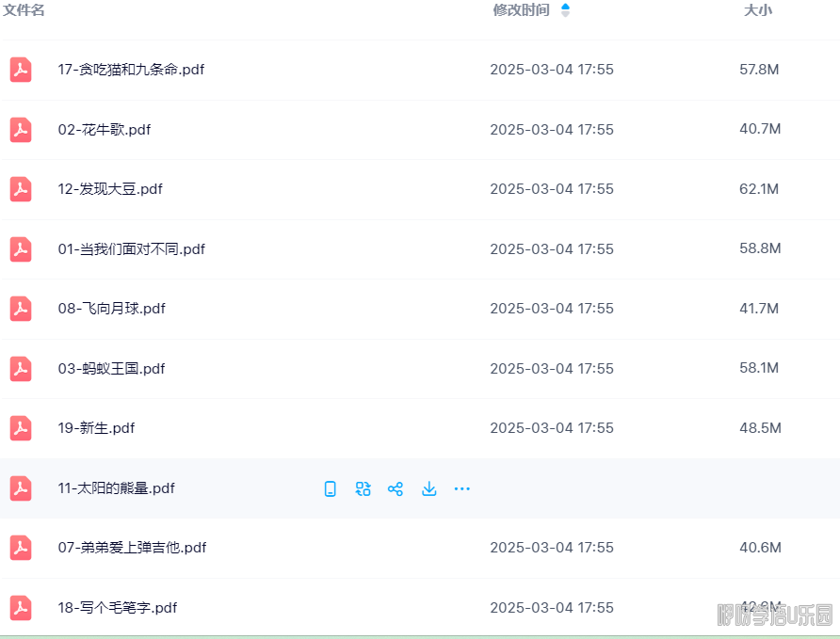Click the send-to-phone icon for 11-太阳的熊量.pdf
Screen dimensions: 840x639
pyautogui.click(x=330, y=488)
